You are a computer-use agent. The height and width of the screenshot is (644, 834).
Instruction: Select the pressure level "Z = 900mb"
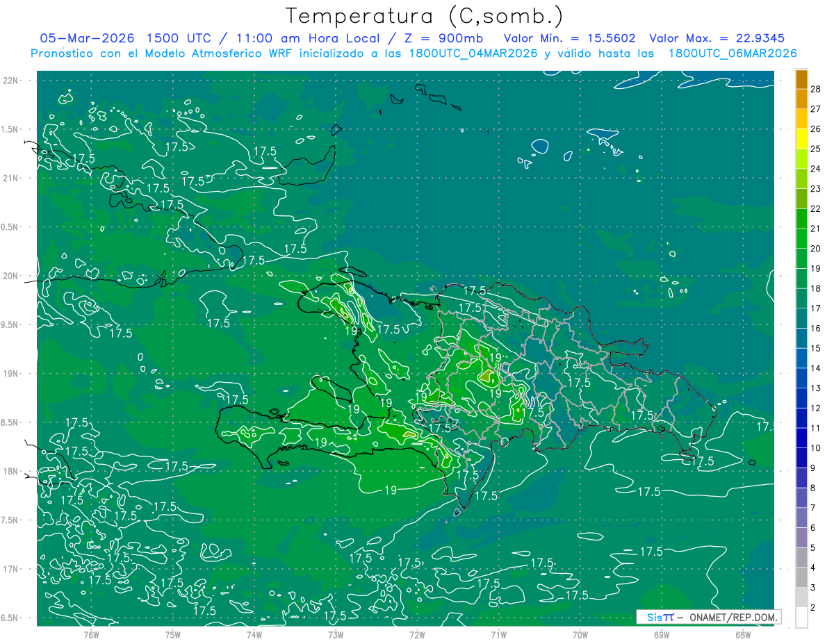(443, 38)
